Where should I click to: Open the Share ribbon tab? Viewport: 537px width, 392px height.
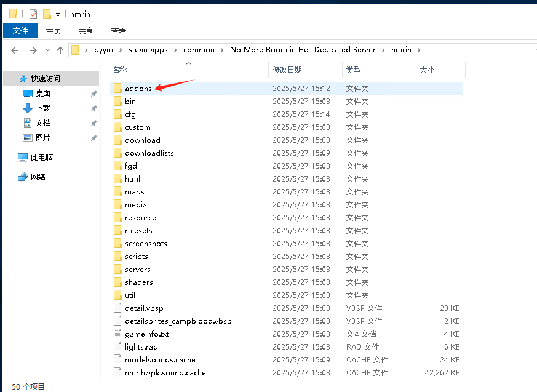[x=86, y=31]
